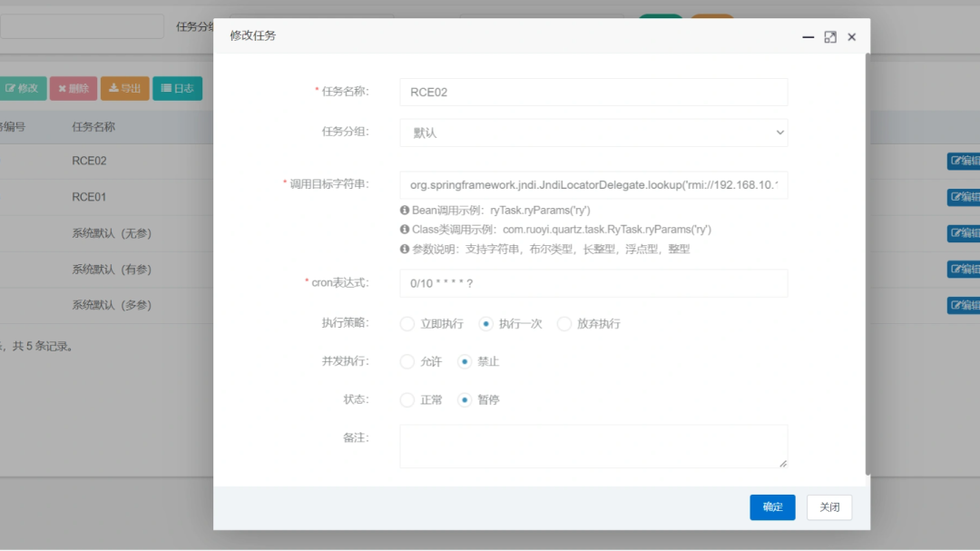Click the 任务名称 input field

pyautogui.click(x=593, y=92)
